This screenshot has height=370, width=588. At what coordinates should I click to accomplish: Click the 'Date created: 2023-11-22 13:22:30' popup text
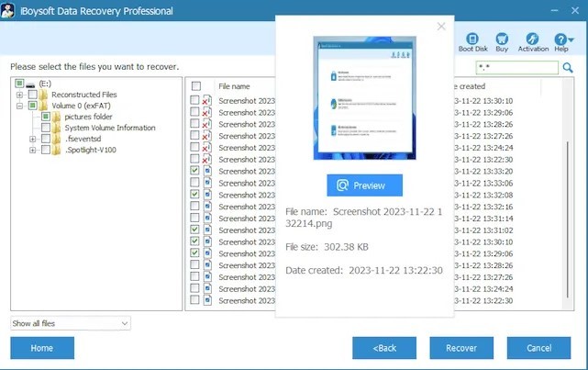coord(364,271)
